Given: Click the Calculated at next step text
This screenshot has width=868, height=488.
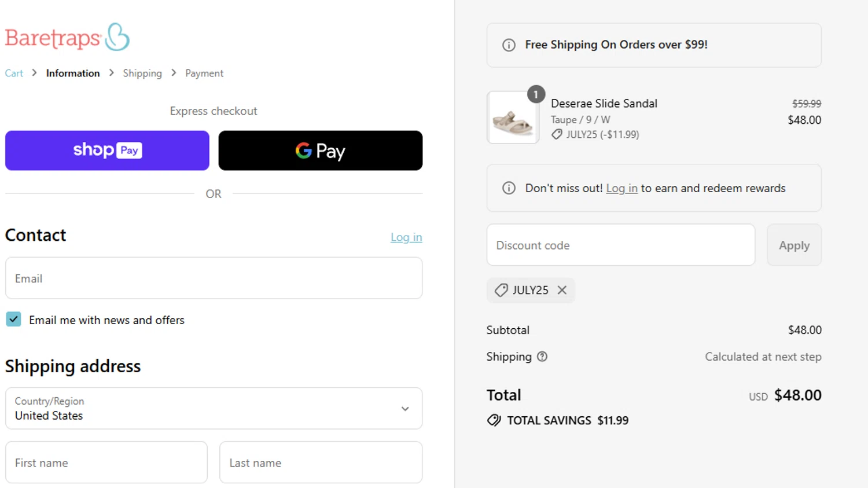Looking at the screenshot, I should click(x=763, y=357).
